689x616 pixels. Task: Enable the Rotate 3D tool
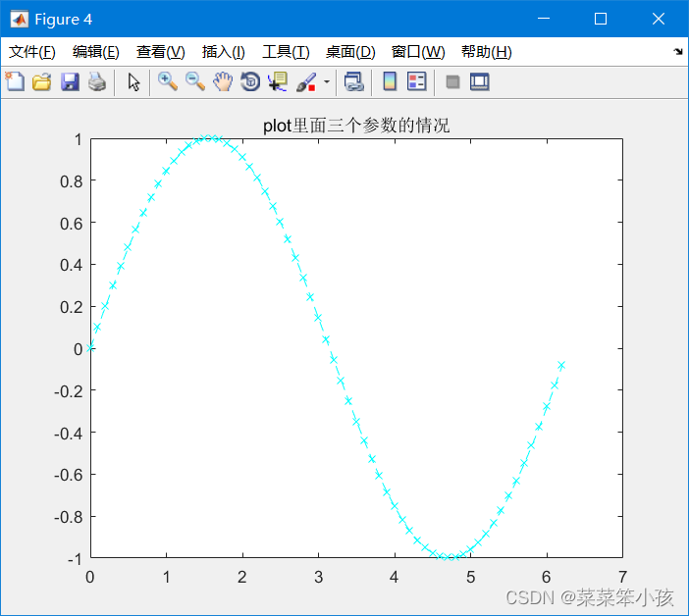pyautogui.click(x=250, y=81)
